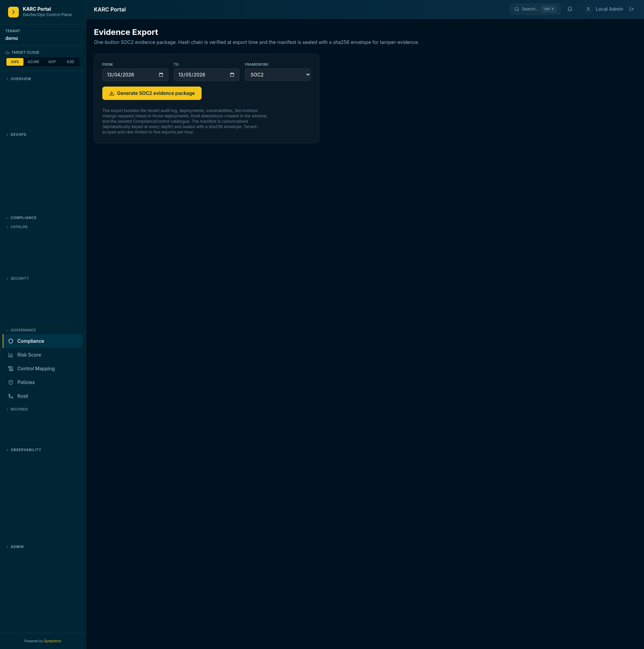This screenshot has width=644, height=649.
Task: Click the To date field 13/05/2026
Action: [206, 74]
